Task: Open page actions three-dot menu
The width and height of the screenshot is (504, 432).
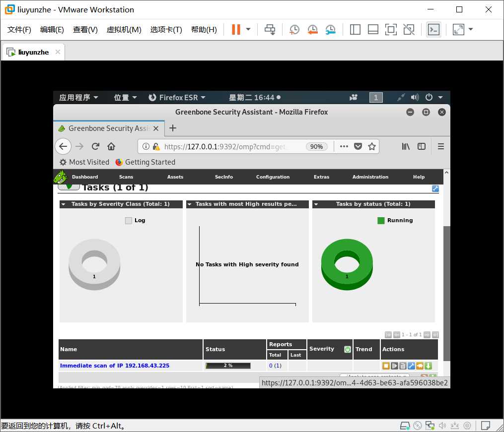Action: 344,146
